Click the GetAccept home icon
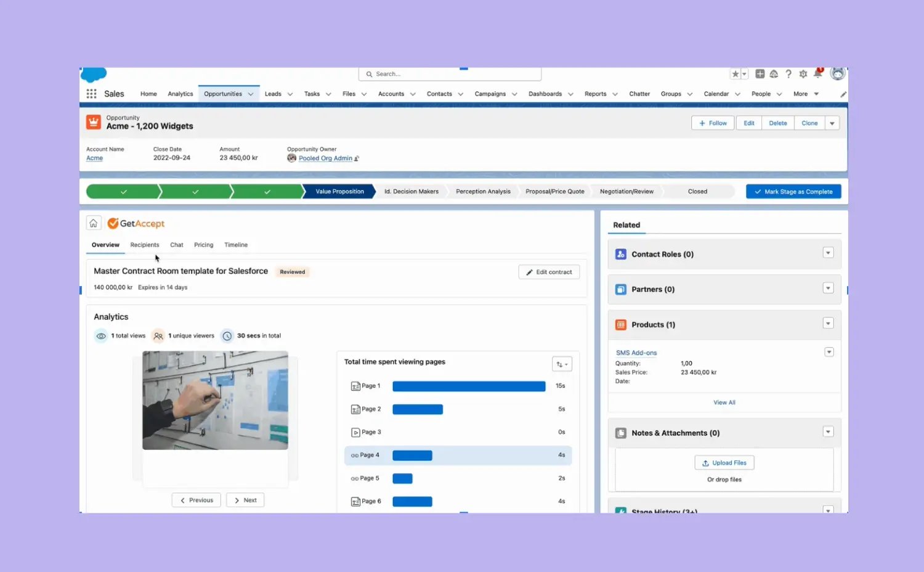Viewport: 924px width, 572px height. tap(93, 223)
